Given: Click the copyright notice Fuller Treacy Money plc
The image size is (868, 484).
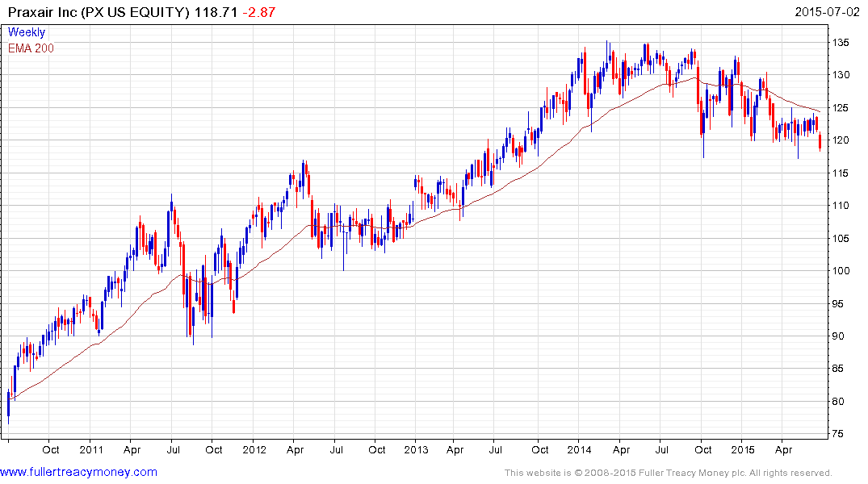Looking at the screenshot, I should pos(669,473).
